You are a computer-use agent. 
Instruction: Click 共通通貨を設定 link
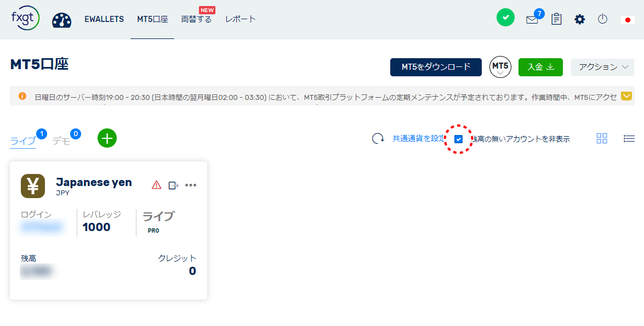tap(419, 138)
